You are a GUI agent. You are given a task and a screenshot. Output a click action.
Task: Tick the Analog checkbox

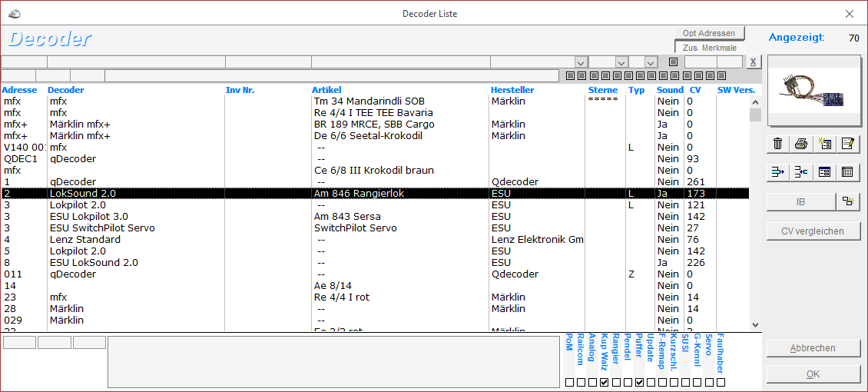coord(593,382)
